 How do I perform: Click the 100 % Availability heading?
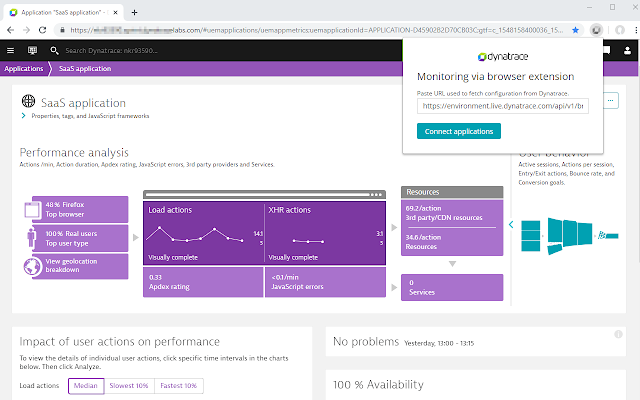click(378, 384)
